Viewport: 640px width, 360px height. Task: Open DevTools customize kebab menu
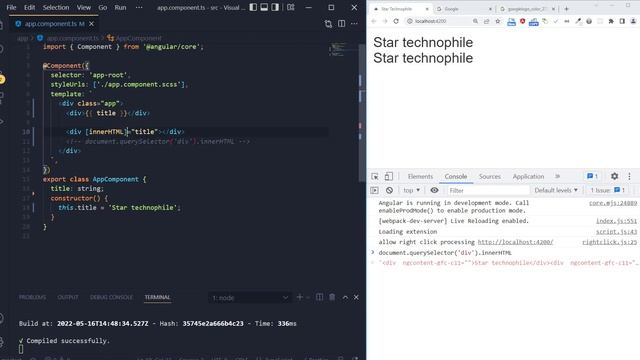tap(629, 176)
